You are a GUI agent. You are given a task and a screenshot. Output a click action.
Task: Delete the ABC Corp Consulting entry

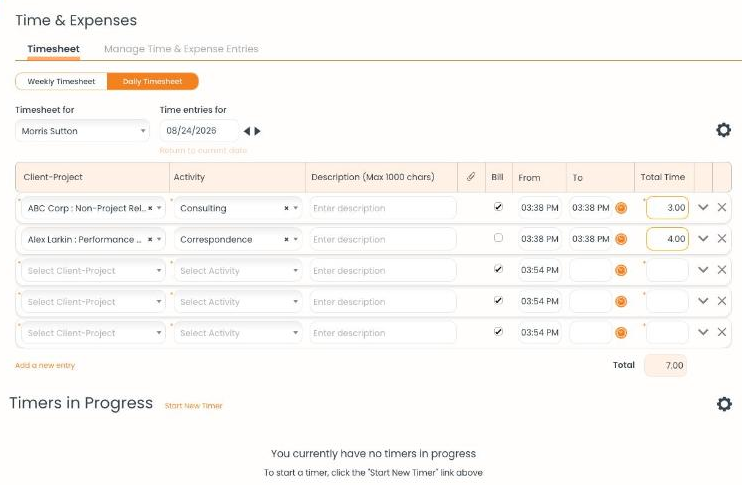(x=722, y=207)
